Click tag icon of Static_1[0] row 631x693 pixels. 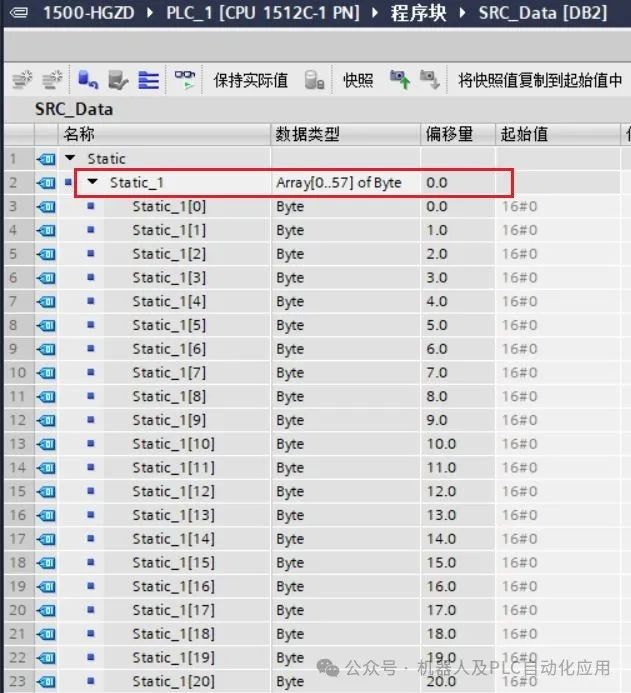click(x=46, y=206)
